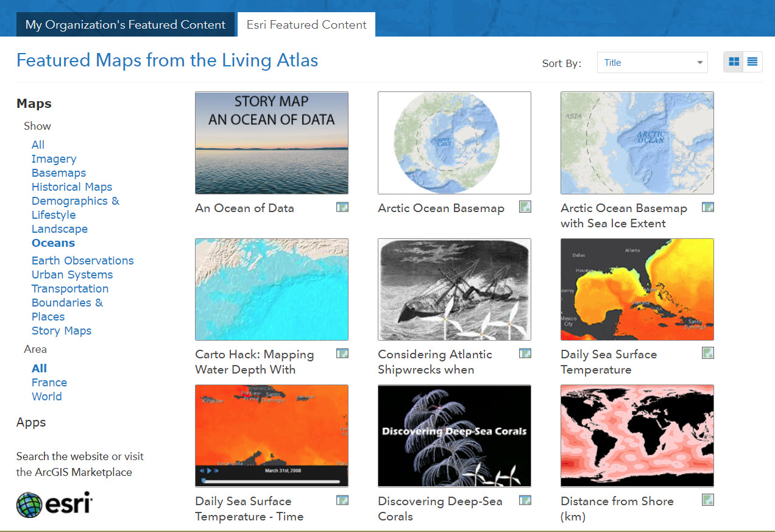Filter area to France

49,382
